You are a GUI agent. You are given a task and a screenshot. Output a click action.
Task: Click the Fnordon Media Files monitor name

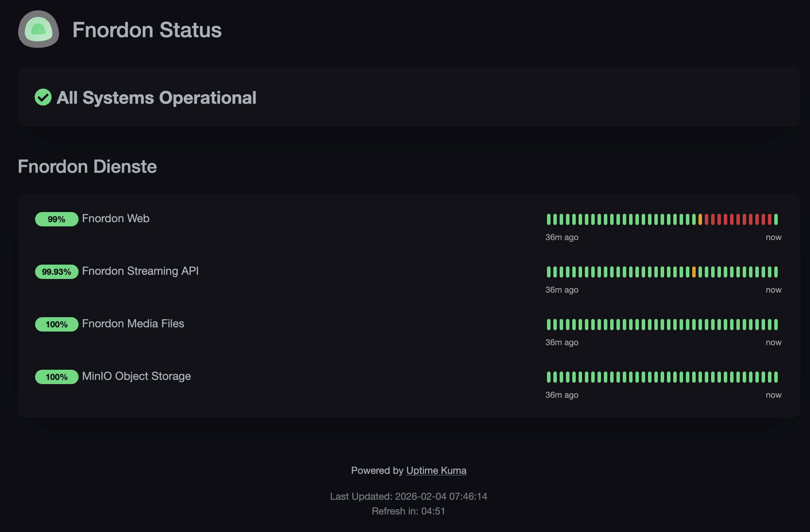coord(133,324)
